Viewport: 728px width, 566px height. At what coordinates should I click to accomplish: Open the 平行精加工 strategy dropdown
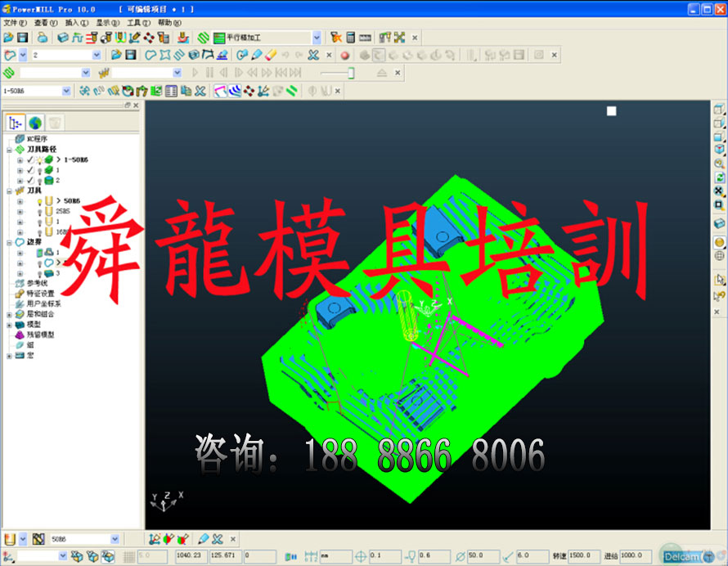tap(317, 38)
